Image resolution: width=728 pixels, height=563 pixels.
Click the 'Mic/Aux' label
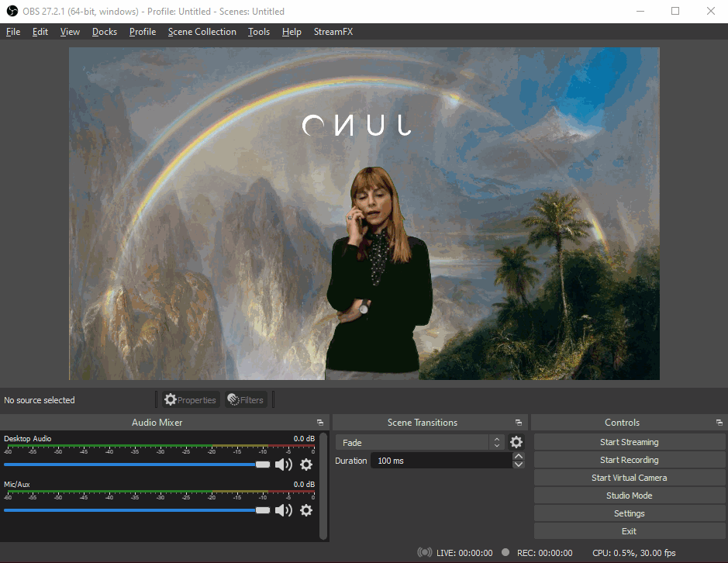17,484
